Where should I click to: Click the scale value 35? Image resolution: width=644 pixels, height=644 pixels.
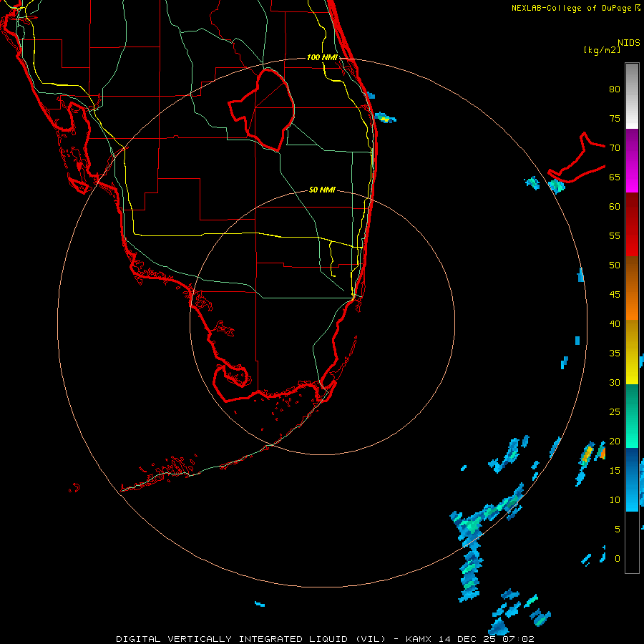(615, 353)
